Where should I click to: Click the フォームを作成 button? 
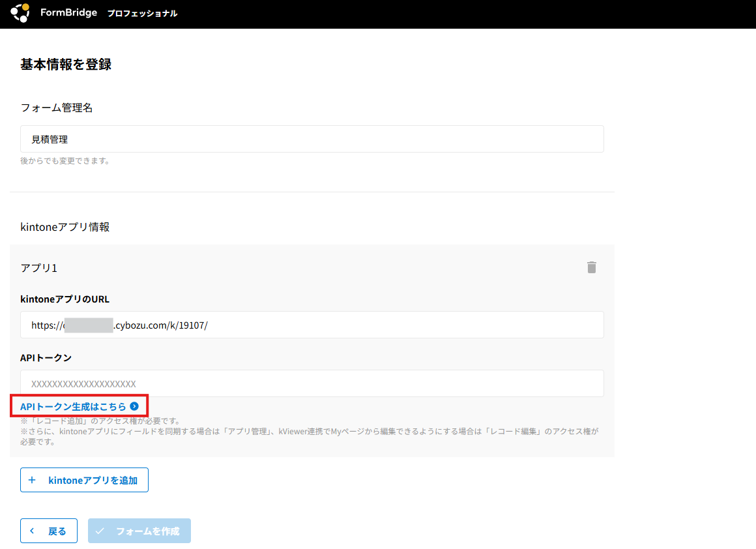point(139,531)
